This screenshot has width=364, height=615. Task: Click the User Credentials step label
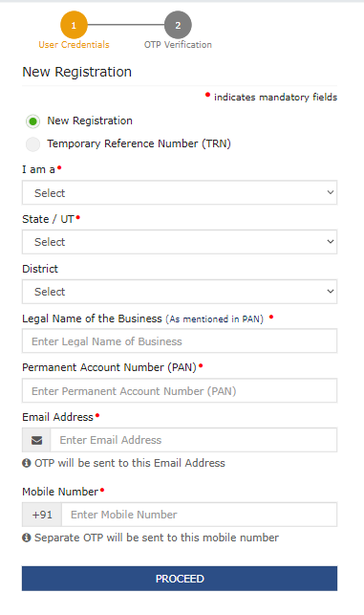click(x=74, y=45)
